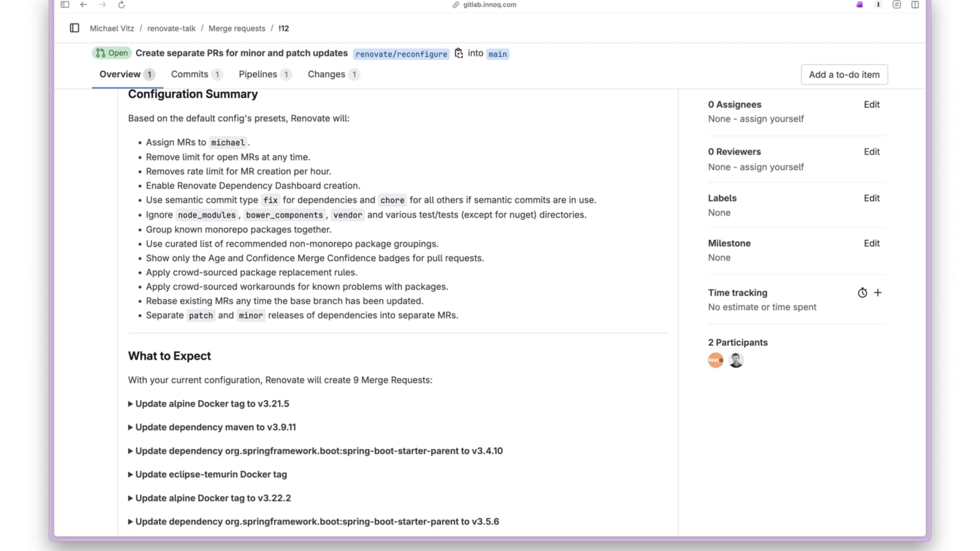Open the renovate/reconfigure source branch link
Image resolution: width=980 pixels, height=551 pixels.
[402, 54]
